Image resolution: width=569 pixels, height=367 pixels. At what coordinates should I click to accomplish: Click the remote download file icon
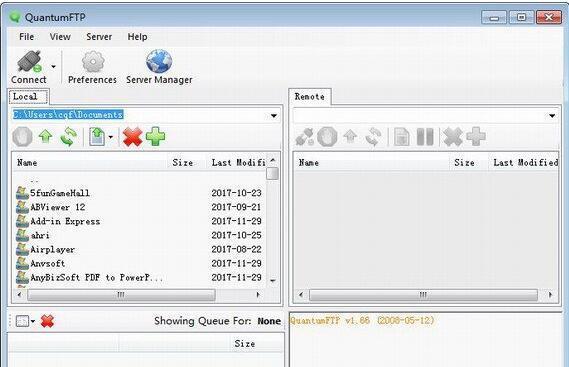(x=402, y=137)
